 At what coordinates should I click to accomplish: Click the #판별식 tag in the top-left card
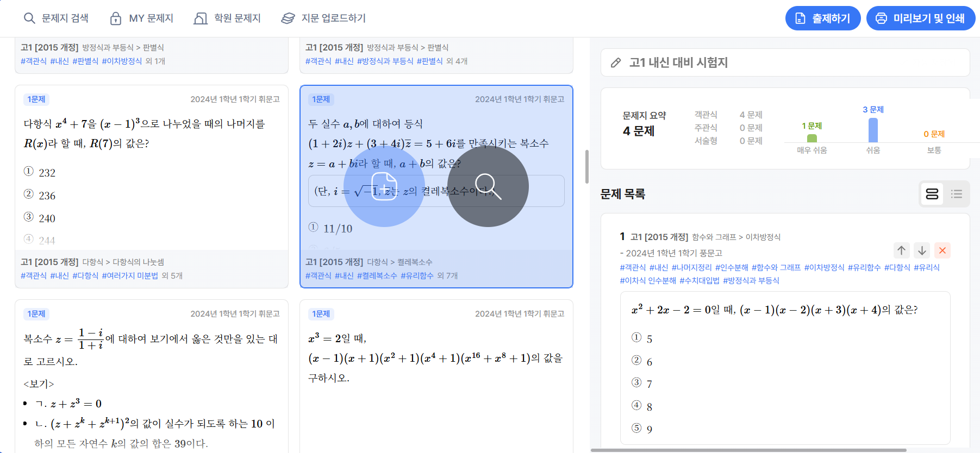point(85,61)
